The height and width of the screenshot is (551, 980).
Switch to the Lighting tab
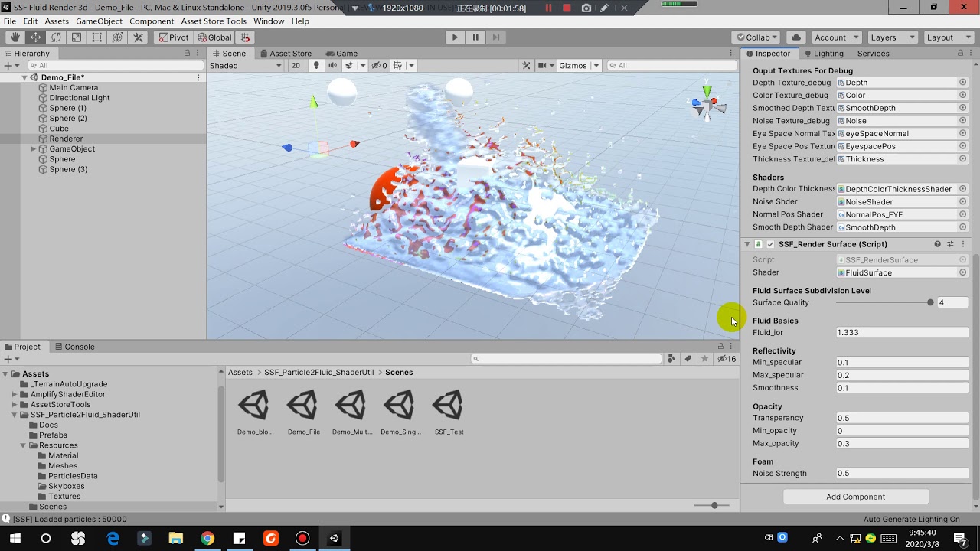click(823, 54)
